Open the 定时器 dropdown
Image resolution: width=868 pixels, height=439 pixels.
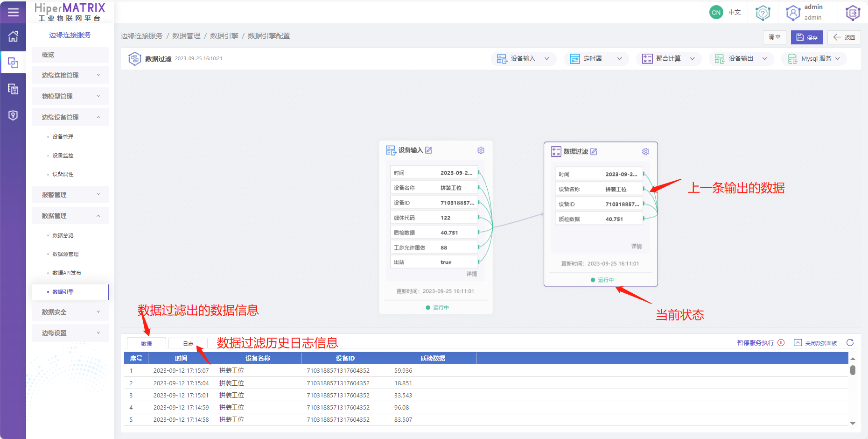[x=596, y=59]
